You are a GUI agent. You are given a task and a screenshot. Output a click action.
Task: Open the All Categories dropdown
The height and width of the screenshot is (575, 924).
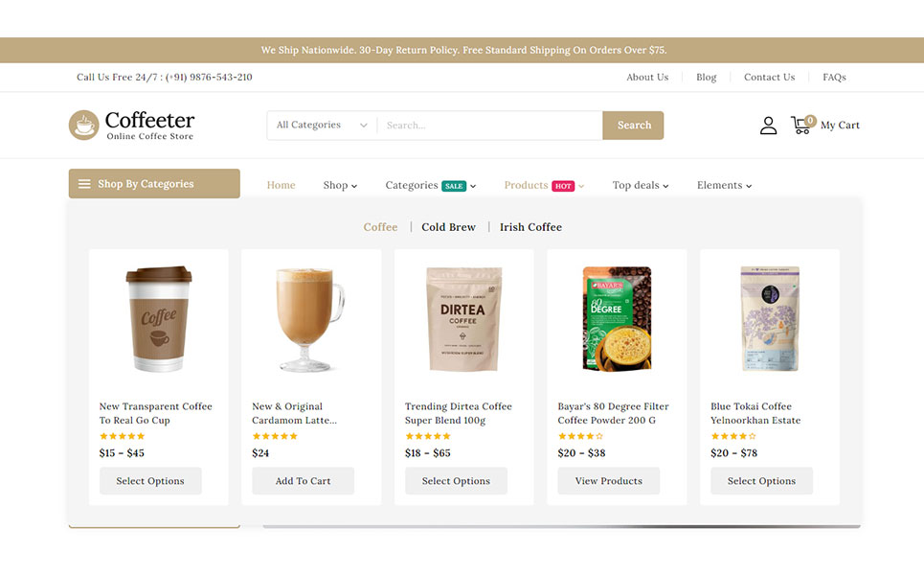pos(322,125)
